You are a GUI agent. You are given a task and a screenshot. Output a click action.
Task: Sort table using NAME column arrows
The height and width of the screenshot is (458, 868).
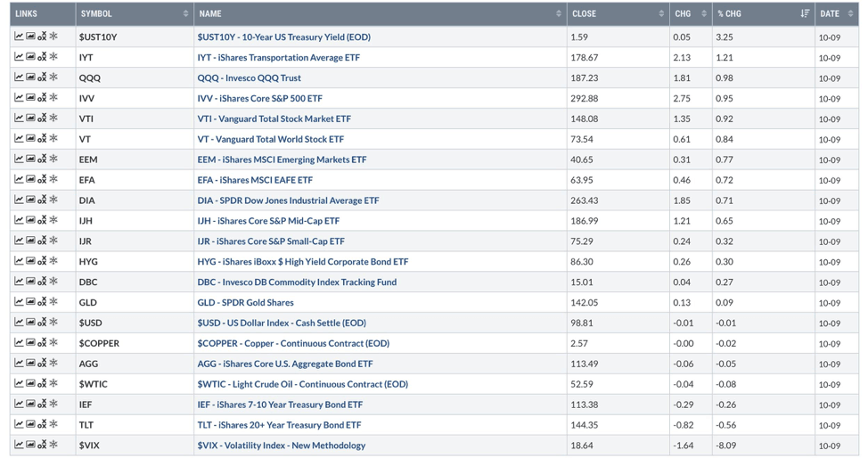click(x=559, y=13)
